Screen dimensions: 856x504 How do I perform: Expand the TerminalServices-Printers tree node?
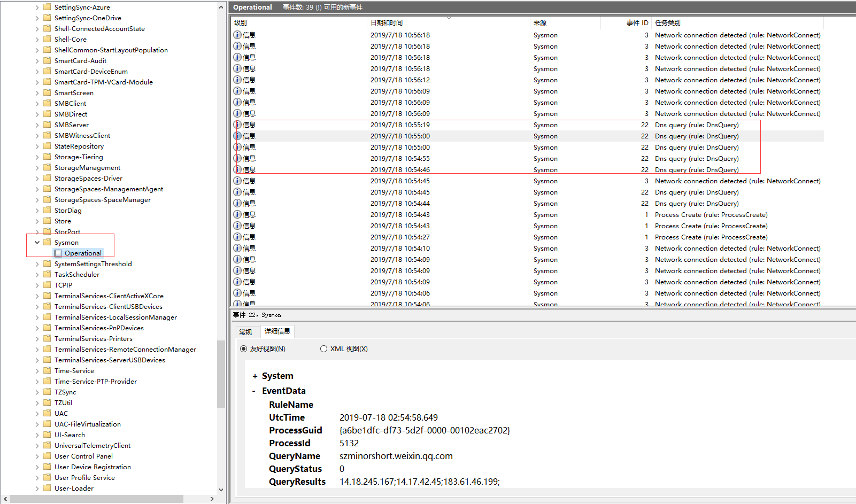37,338
